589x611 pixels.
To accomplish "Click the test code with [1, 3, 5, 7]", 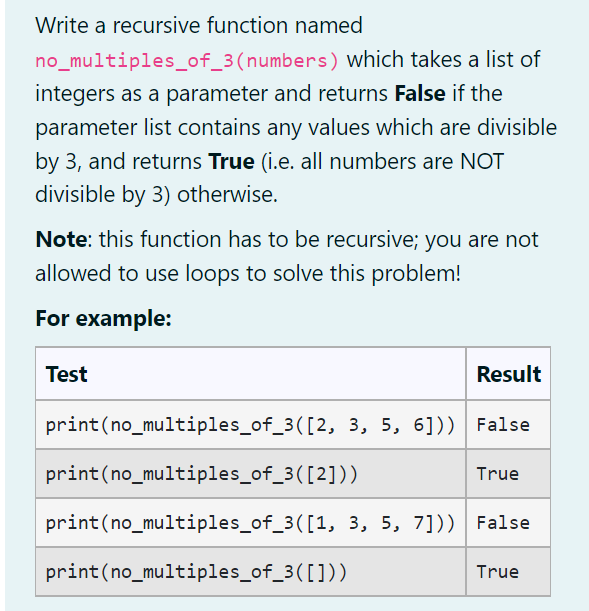I will click(250, 523).
